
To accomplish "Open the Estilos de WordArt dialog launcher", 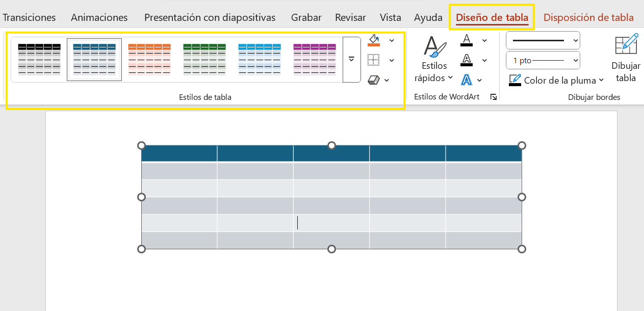I will click(x=493, y=97).
